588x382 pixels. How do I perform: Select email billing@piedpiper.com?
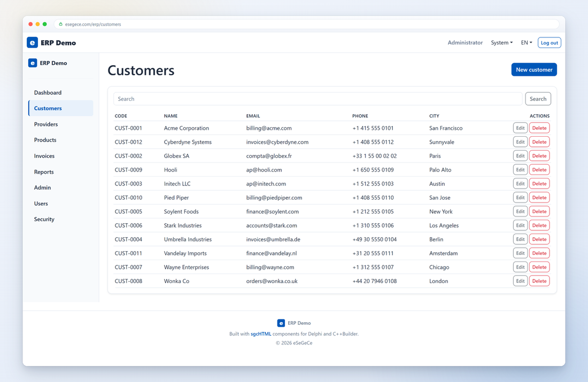(x=274, y=198)
